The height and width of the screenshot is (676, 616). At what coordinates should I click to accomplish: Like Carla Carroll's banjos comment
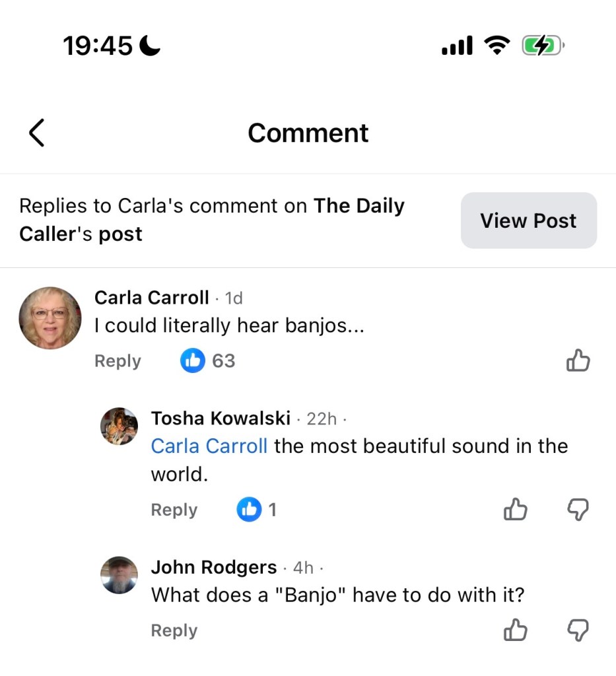pos(578,361)
